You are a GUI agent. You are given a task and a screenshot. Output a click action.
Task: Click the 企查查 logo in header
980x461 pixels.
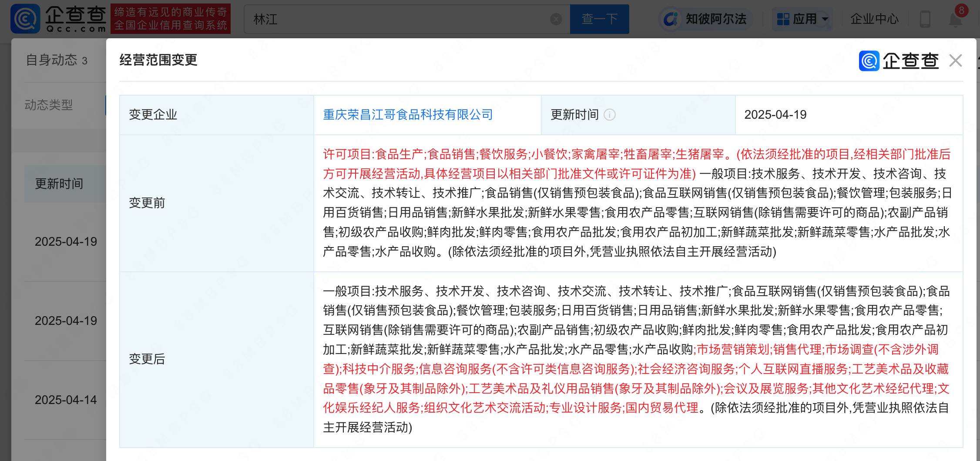[x=58, y=19]
